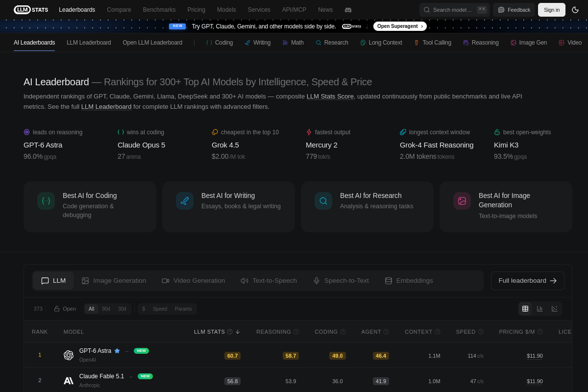Screen dimensions: 588x392
Task: Show the Coding column info tooltip
Action: 343,332
